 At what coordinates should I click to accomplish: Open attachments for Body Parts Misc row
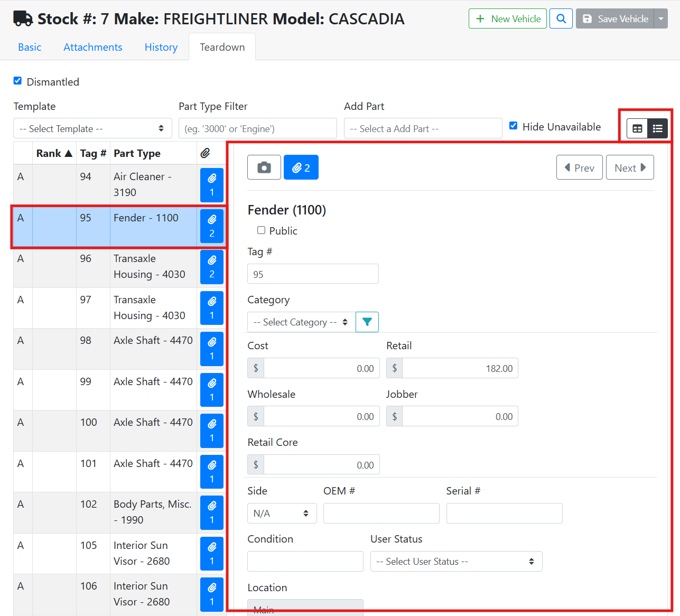(211, 512)
